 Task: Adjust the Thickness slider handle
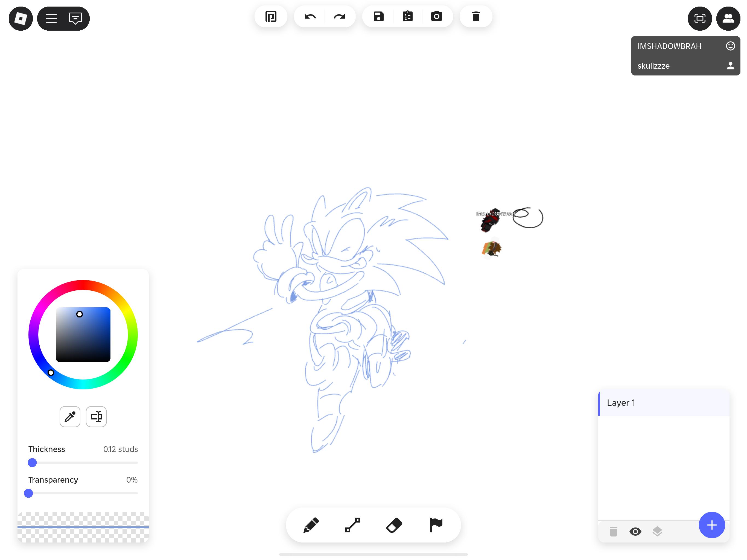(x=32, y=462)
